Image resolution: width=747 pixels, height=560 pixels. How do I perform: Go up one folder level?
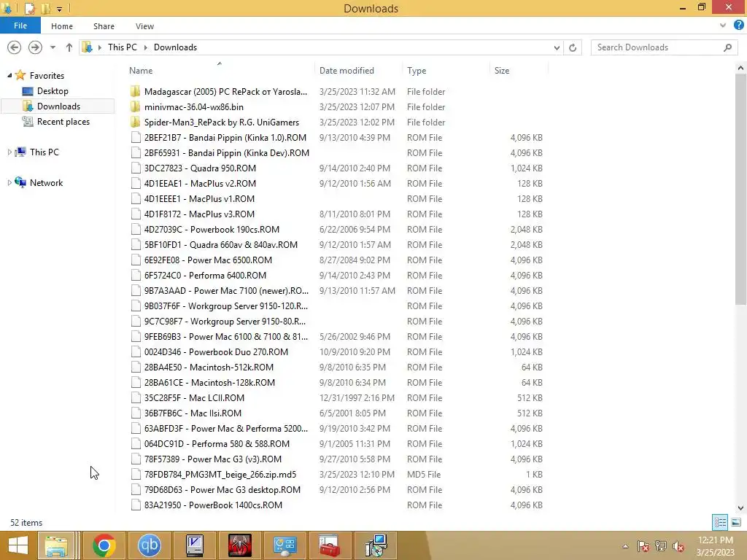[x=69, y=47]
